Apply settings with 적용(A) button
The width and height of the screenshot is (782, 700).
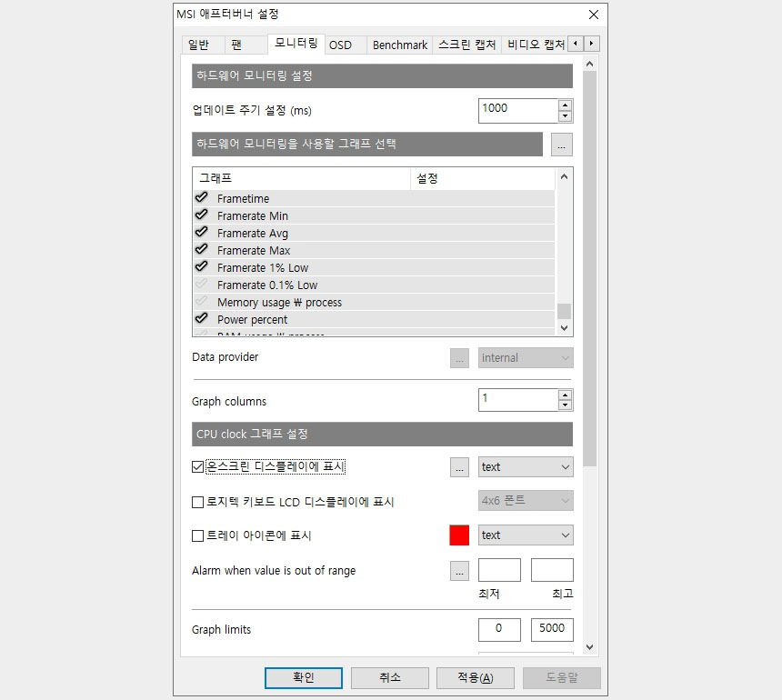pos(476,677)
